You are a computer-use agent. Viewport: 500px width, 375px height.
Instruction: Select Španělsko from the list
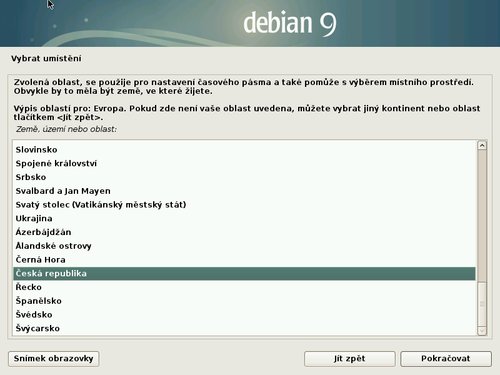pos(244,301)
